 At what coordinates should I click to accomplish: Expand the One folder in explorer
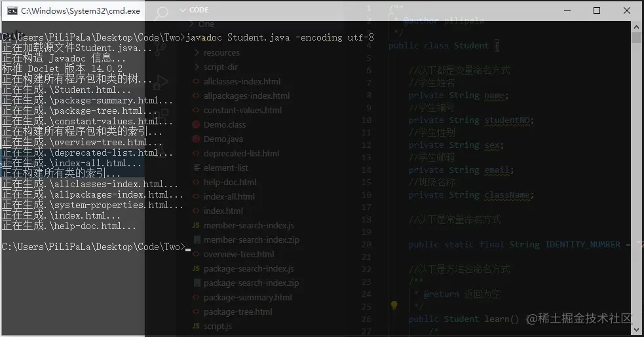[x=202, y=24]
